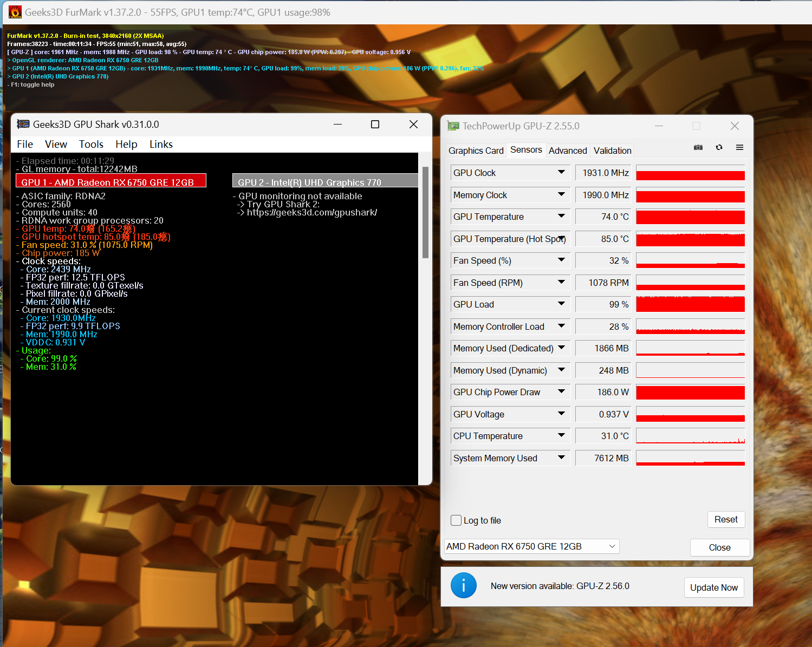
Task: Open the Help menu in GPU Shark
Action: (126, 144)
